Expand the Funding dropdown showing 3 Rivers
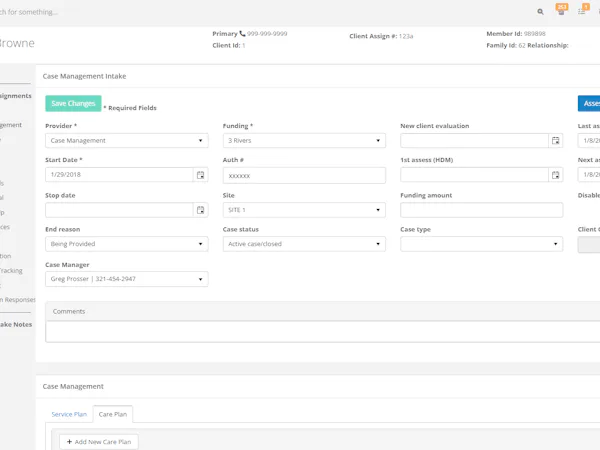The width and height of the screenshot is (600, 450). [x=304, y=140]
